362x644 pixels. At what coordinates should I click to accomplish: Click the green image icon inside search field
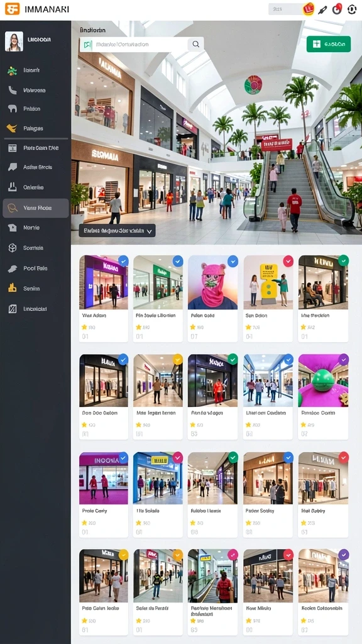point(87,45)
